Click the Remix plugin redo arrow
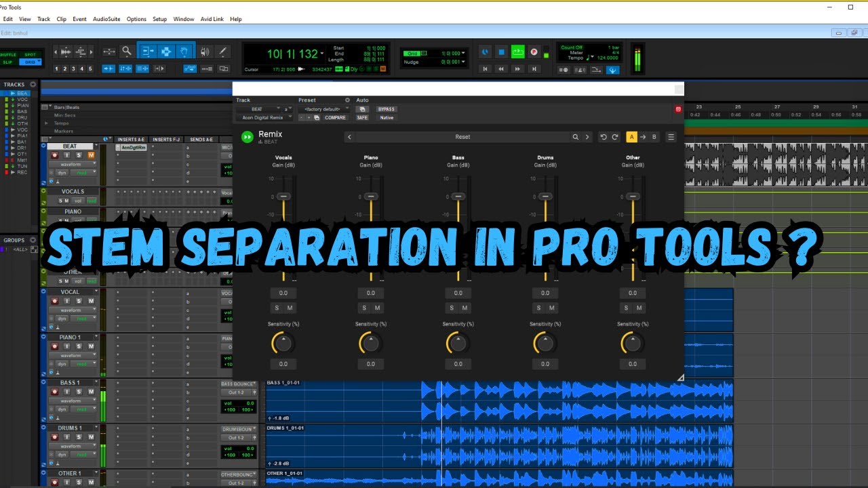The width and height of the screenshot is (868, 488). coord(615,137)
